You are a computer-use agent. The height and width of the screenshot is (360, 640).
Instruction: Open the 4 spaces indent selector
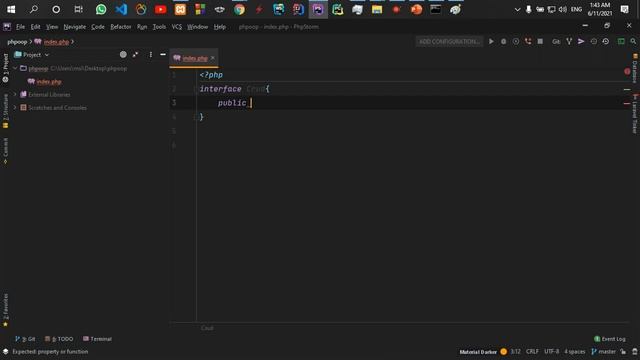coord(574,351)
